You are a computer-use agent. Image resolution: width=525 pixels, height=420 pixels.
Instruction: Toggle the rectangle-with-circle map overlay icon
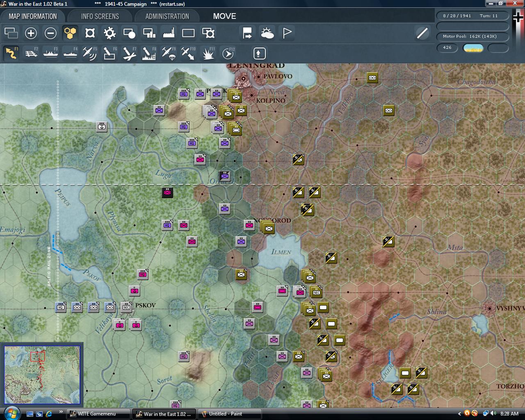(129, 33)
